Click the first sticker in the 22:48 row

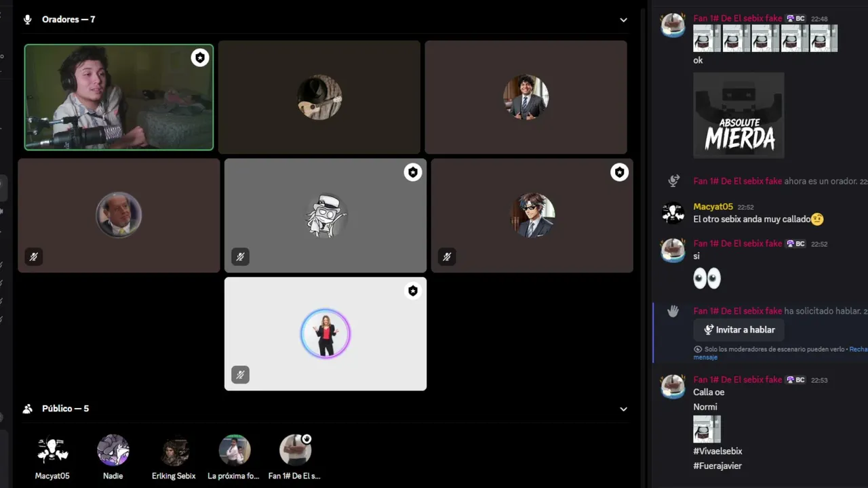coord(707,39)
